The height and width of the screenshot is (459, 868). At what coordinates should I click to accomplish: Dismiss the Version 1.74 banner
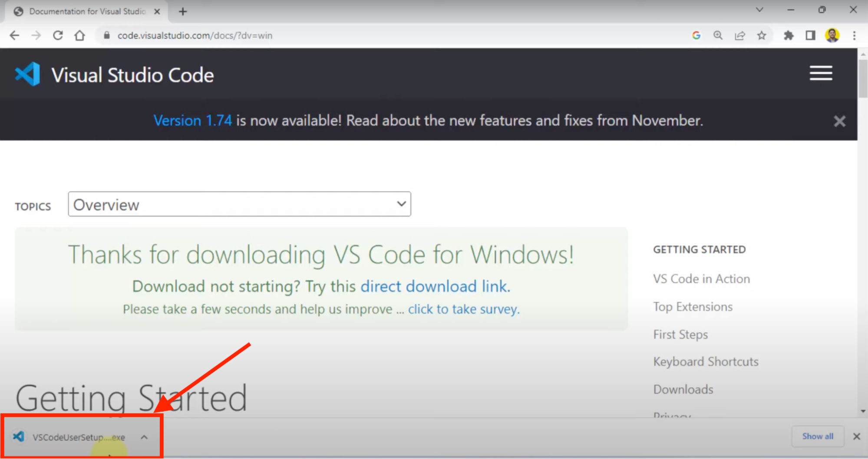839,121
